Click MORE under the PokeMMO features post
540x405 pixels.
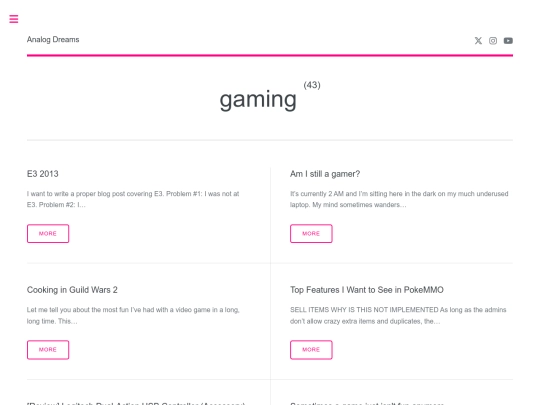click(x=311, y=350)
